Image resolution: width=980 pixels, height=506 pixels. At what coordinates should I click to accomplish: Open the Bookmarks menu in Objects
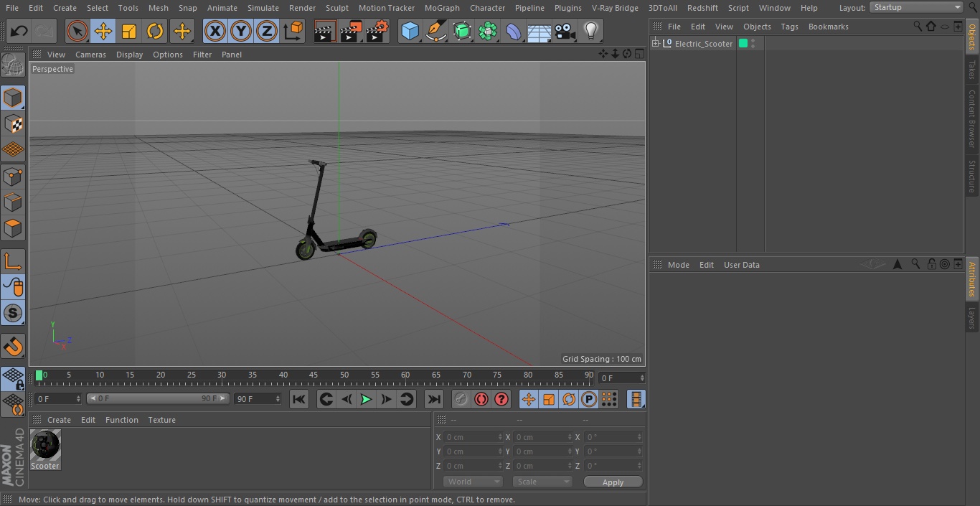(828, 27)
